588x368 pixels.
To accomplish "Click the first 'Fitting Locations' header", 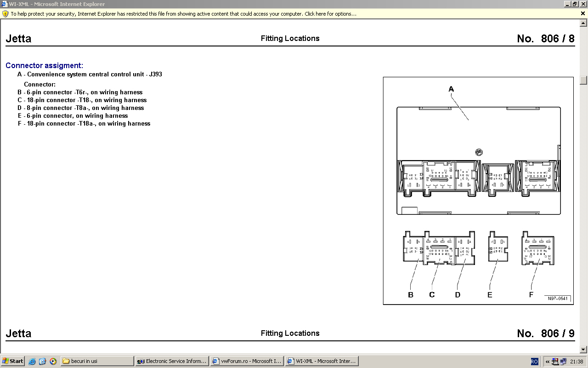I will 290,39.
